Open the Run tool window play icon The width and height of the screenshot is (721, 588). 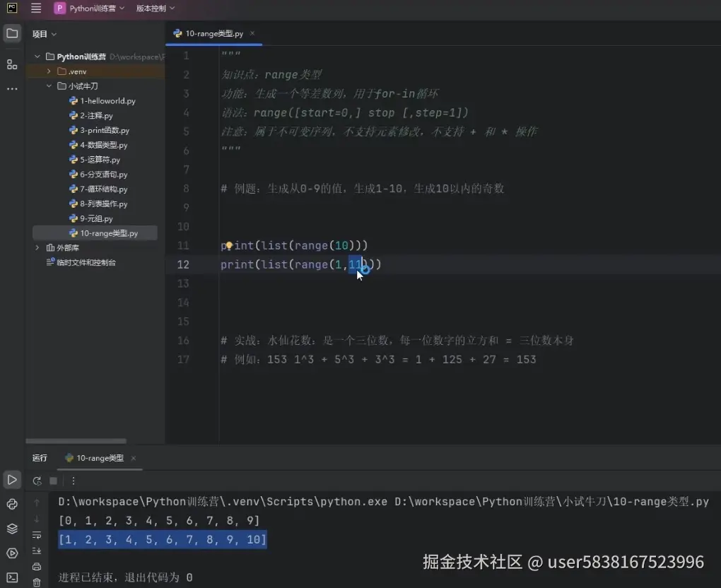[12, 480]
